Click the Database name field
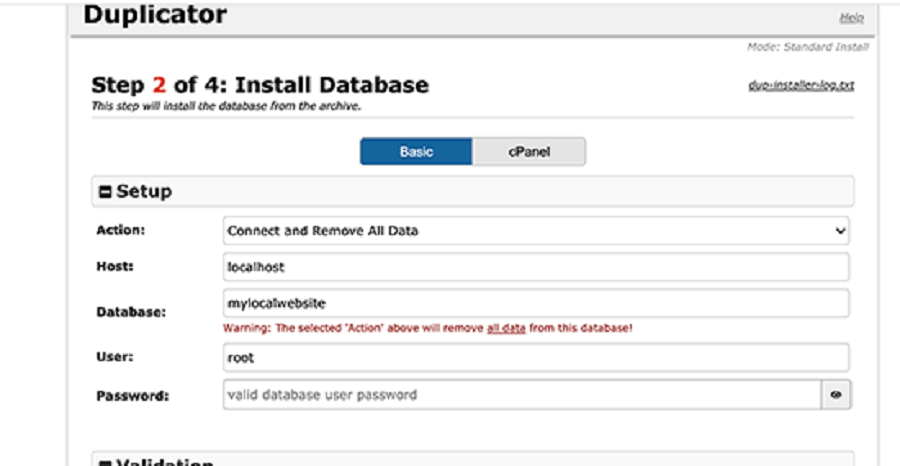This screenshot has height=466, width=900. (536, 303)
